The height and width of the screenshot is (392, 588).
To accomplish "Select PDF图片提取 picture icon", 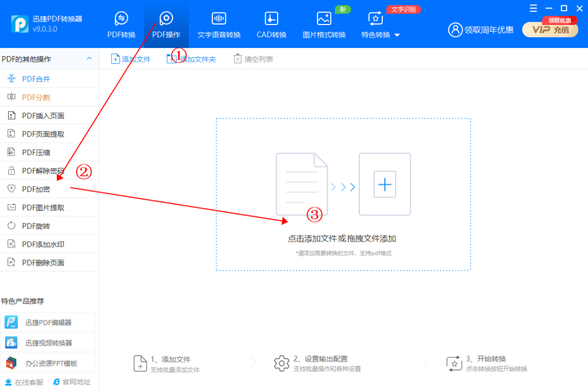I will [11, 207].
